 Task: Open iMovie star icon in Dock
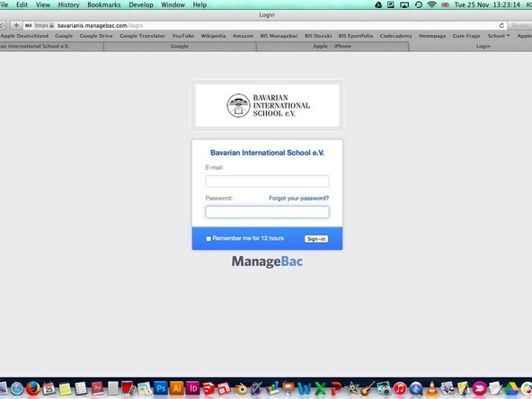coord(352,388)
